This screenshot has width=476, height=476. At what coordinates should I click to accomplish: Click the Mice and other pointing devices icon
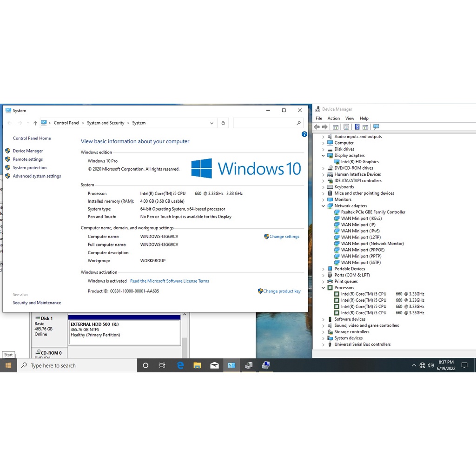click(330, 193)
